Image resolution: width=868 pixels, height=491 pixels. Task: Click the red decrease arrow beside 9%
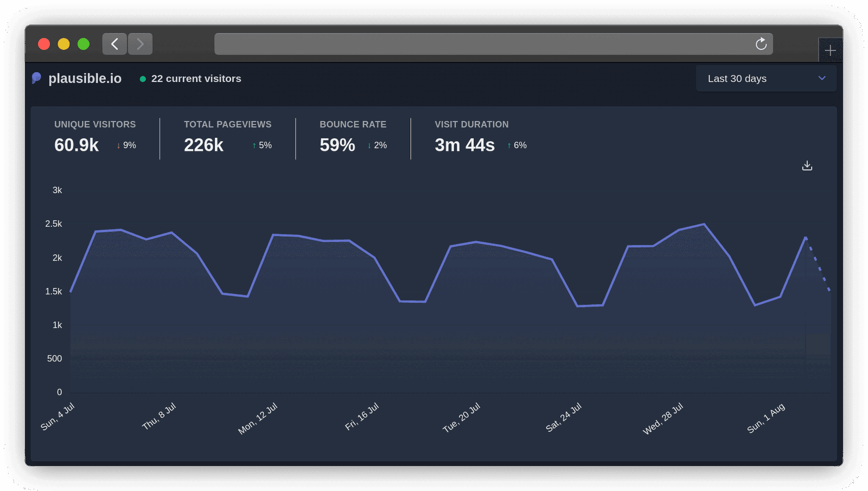[118, 145]
